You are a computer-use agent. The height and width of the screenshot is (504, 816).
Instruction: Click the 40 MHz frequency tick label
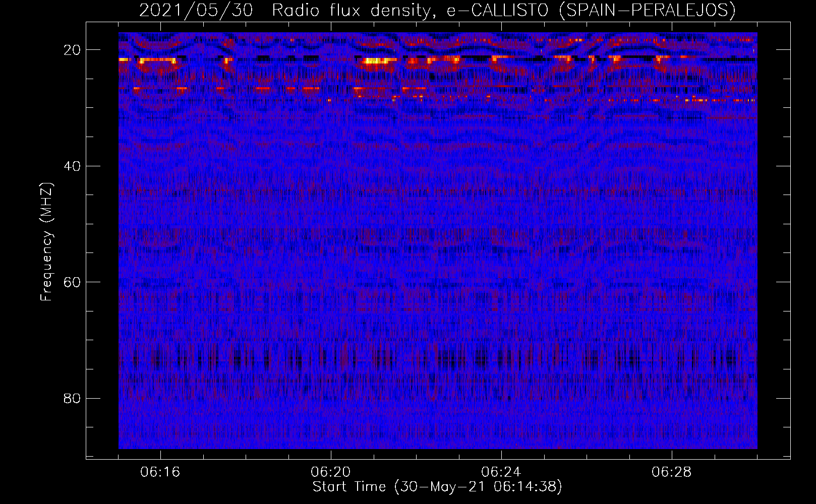pos(72,166)
